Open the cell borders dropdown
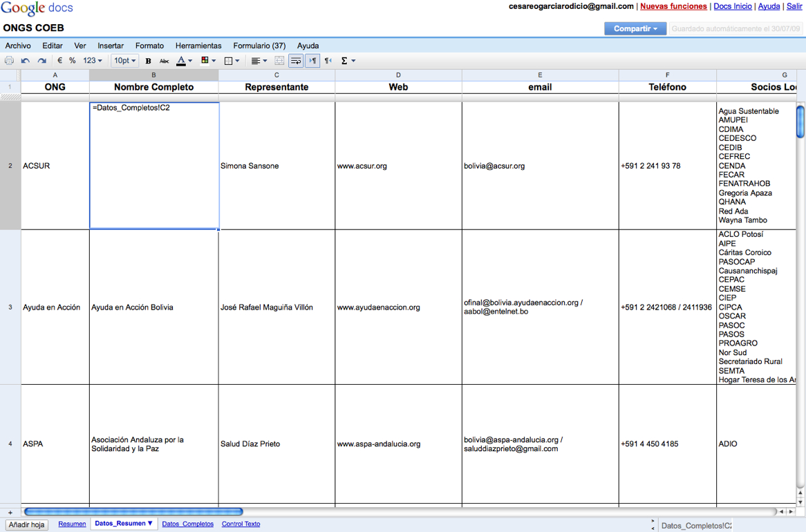 point(232,61)
